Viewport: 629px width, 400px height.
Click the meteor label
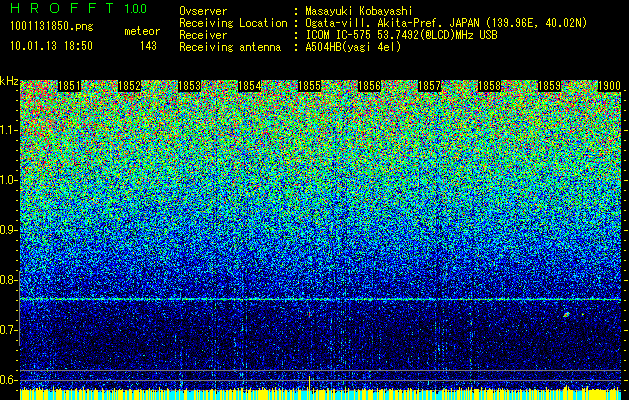tap(142, 31)
